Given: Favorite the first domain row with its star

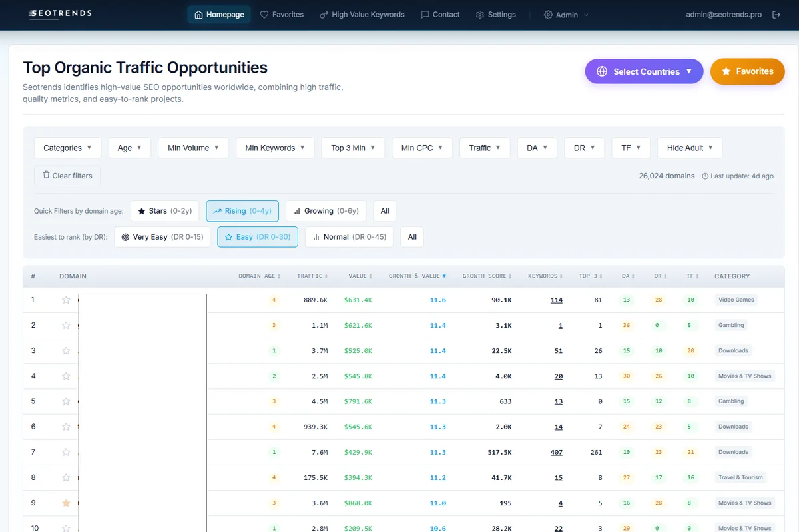Looking at the screenshot, I should (x=66, y=300).
